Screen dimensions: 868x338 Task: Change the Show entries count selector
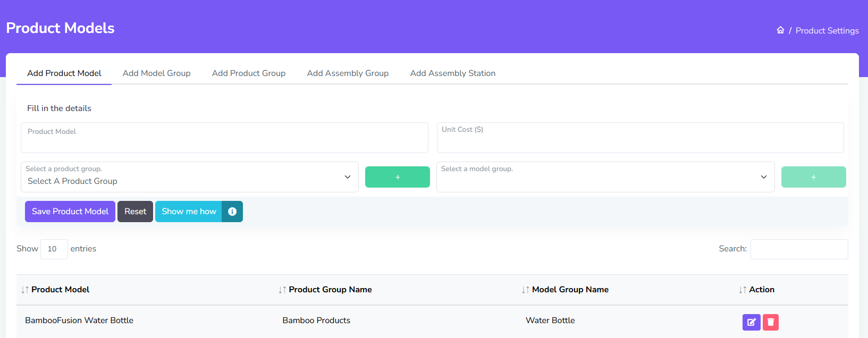click(x=54, y=249)
